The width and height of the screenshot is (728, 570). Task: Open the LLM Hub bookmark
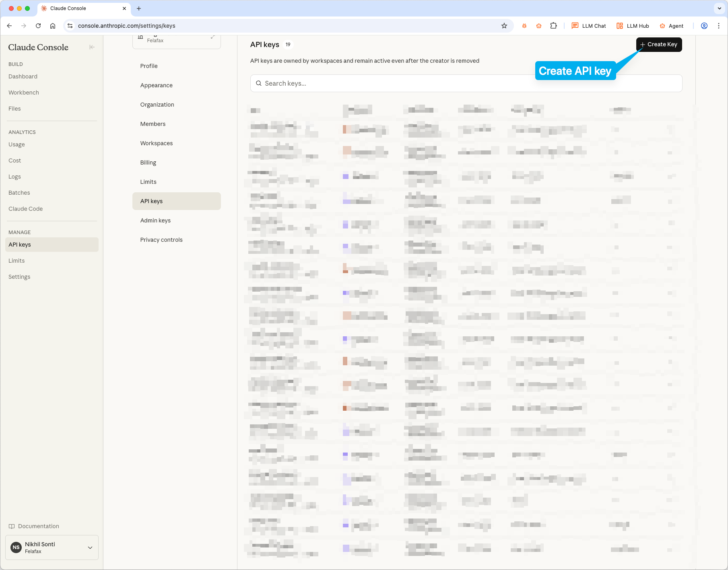pos(633,26)
